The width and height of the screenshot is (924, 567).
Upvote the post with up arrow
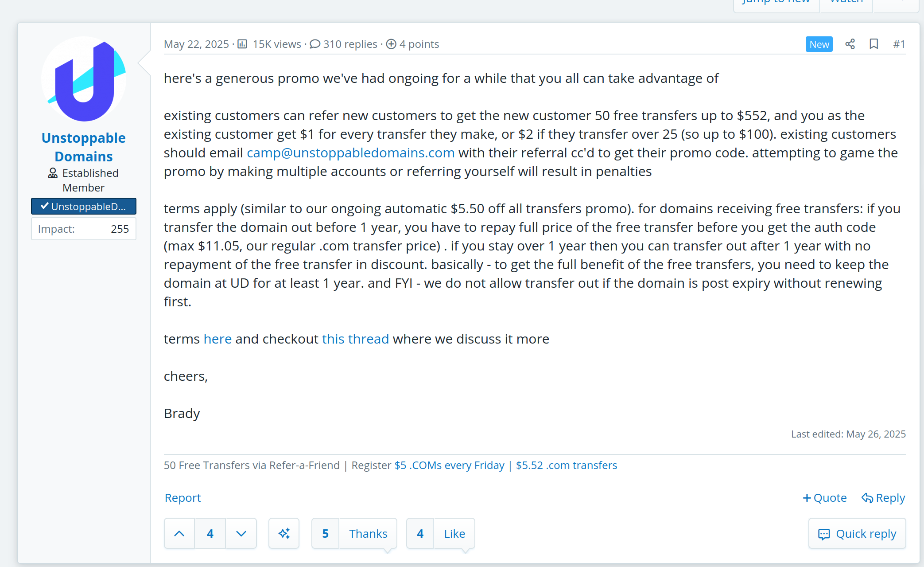click(x=179, y=533)
